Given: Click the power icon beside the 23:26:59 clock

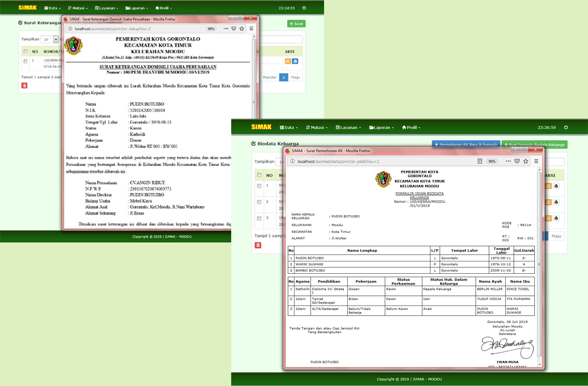Looking at the screenshot, I should (x=565, y=127).
